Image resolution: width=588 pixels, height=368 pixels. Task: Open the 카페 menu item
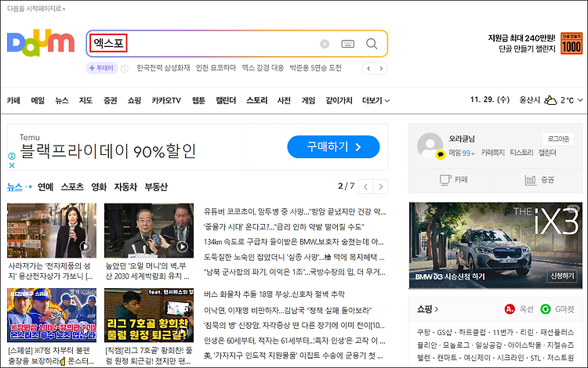click(13, 100)
